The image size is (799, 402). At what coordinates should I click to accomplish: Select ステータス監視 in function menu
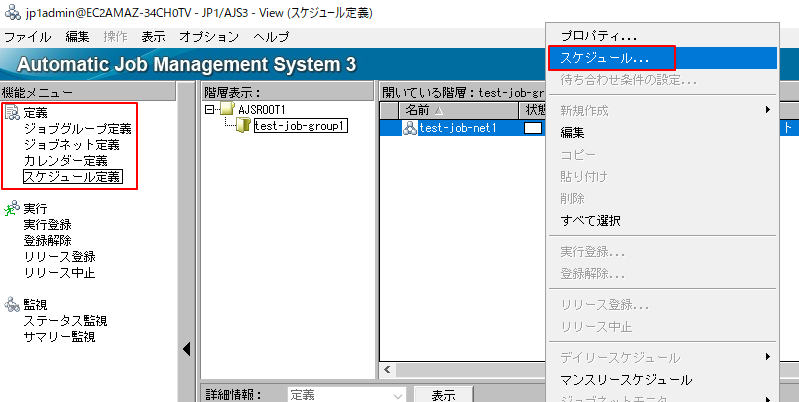pos(65,321)
